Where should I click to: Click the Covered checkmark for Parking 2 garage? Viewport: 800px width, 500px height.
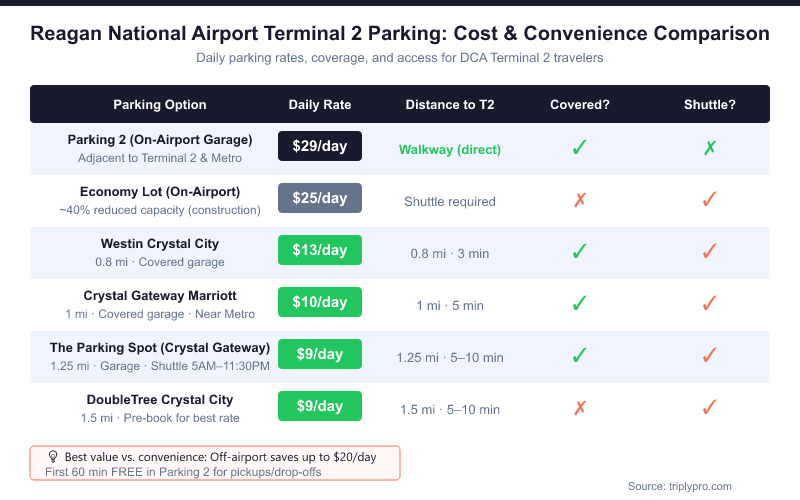pos(579,148)
